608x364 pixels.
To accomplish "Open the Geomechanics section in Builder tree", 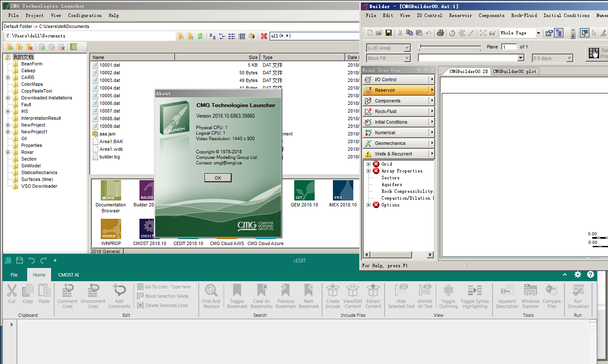I will [398, 143].
